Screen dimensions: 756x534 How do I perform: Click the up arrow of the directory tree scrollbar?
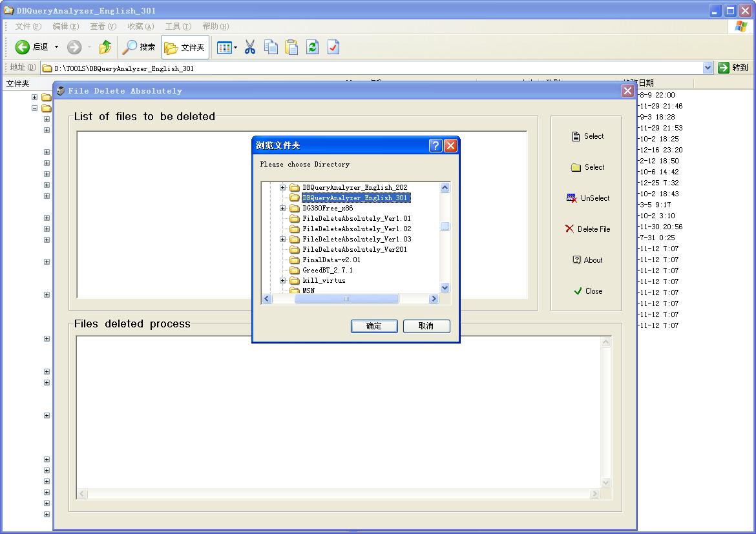tap(445, 187)
